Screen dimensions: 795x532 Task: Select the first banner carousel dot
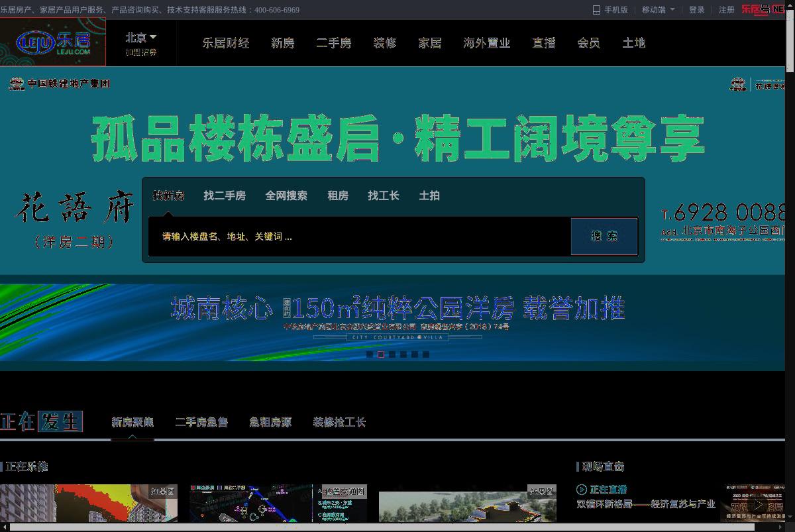click(x=370, y=354)
